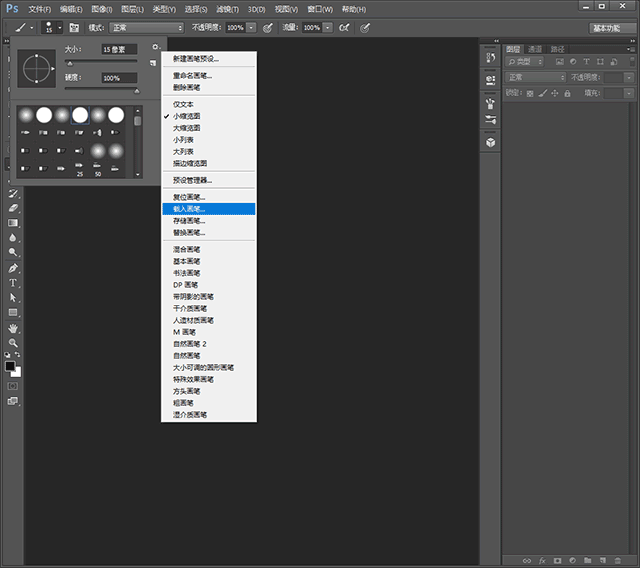Pick the Hand tool
The image size is (640, 568).
pyautogui.click(x=14, y=327)
